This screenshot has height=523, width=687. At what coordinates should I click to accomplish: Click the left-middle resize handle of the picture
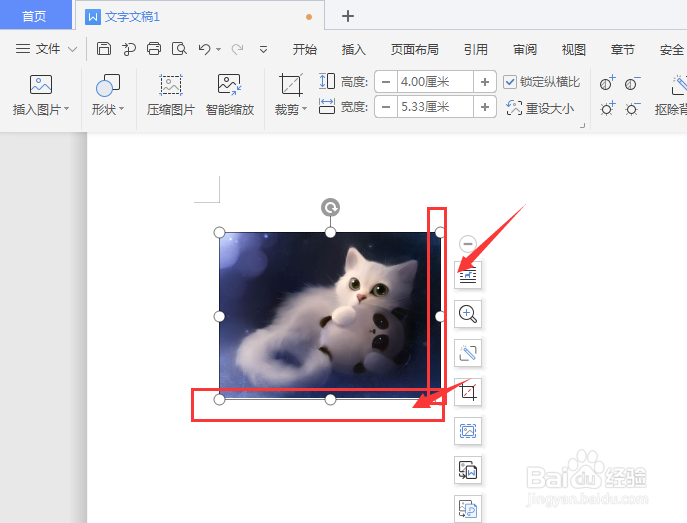click(220, 316)
